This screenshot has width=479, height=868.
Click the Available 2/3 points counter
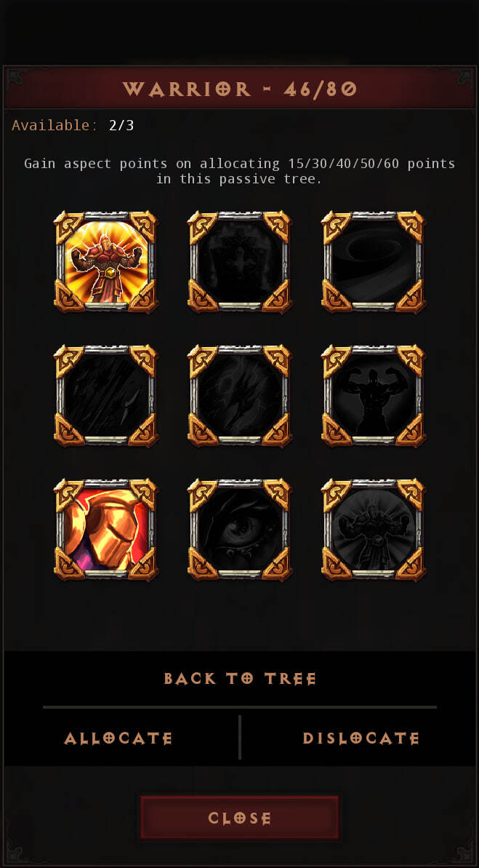coord(73,125)
